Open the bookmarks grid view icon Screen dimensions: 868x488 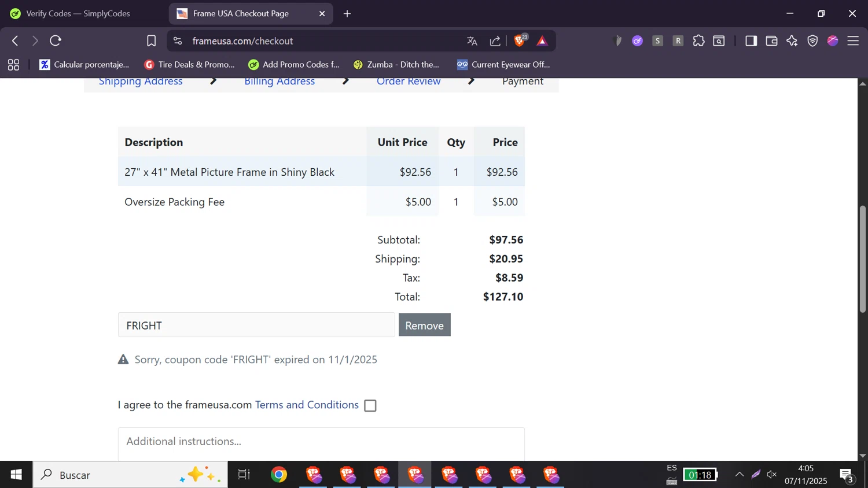point(13,65)
